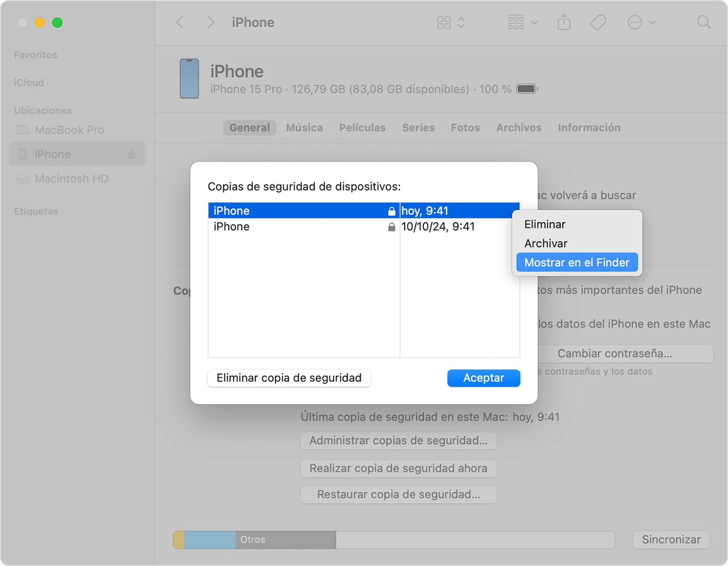
Task: Switch to icon grid view
Action: coord(444,22)
